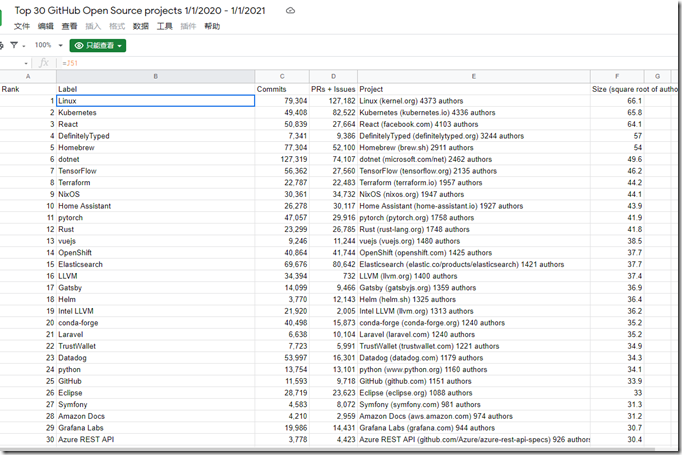
Task: Open the 查看 menu
Action: (x=70, y=26)
